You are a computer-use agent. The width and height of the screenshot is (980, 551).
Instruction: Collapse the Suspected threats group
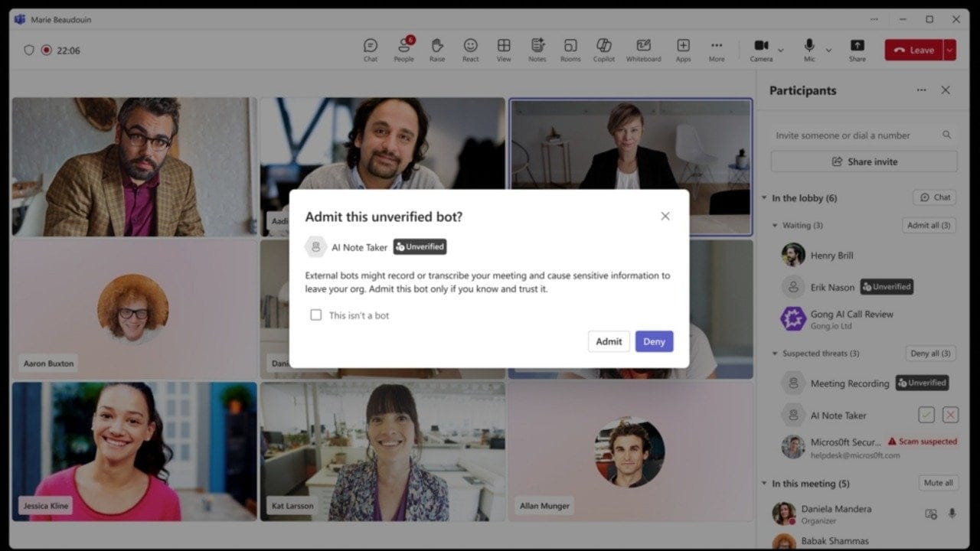775,354
